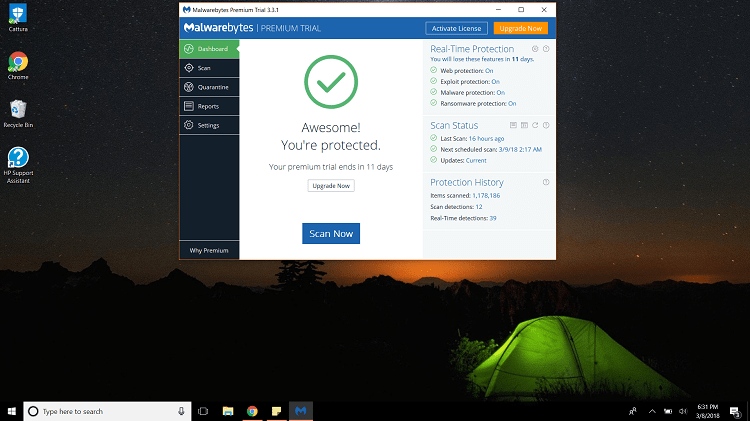Toggle Web protection On link
The height and width of the screenshot is (421, 750).
tap(489, 71)
